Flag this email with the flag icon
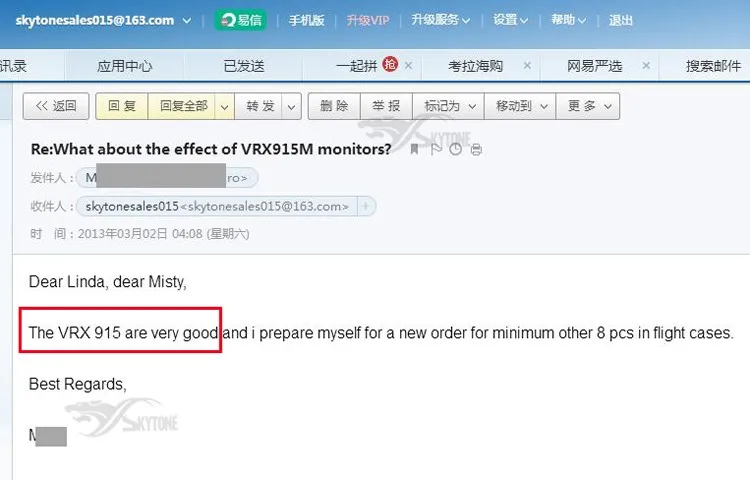The height and width of the screenshot is (480, 750). [x=435, y=150]
